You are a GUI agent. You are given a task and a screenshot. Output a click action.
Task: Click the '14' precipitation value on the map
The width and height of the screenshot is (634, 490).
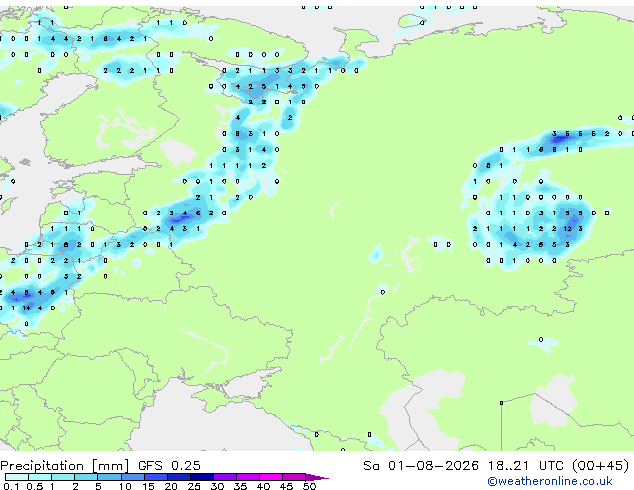pos(26,308)
